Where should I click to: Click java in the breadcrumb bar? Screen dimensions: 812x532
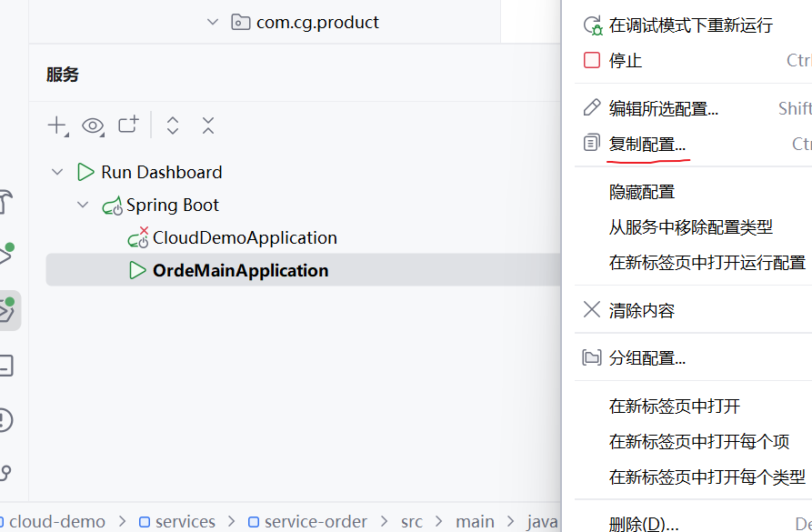pyautogui.click(x=542, y=521)
